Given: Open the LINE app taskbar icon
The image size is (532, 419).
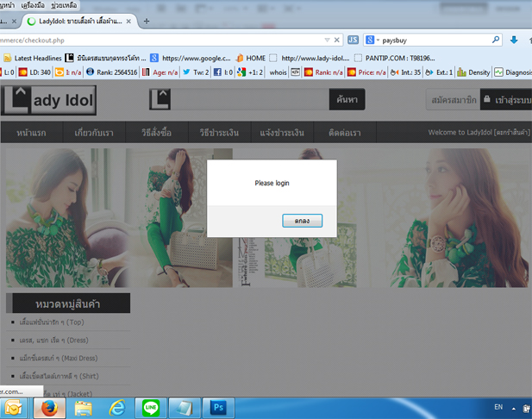Looking at the screenshot, I should coord(151,408).
